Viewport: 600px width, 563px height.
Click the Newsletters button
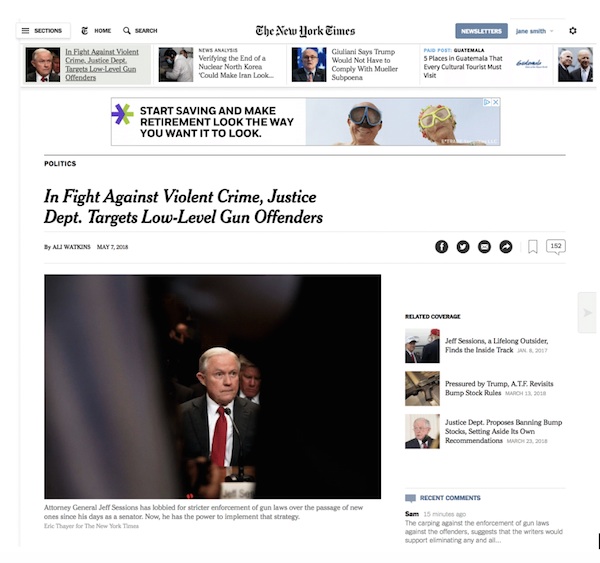click(x=481, y=31)
